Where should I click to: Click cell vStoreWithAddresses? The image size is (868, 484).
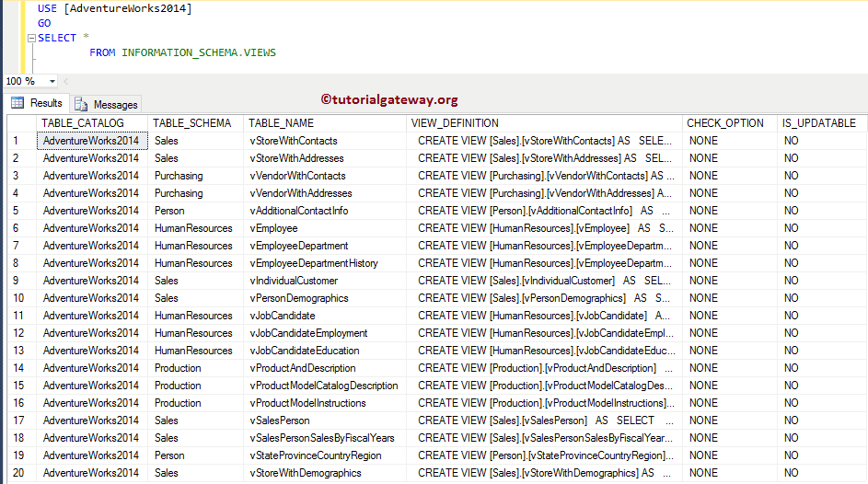(325, 158)
